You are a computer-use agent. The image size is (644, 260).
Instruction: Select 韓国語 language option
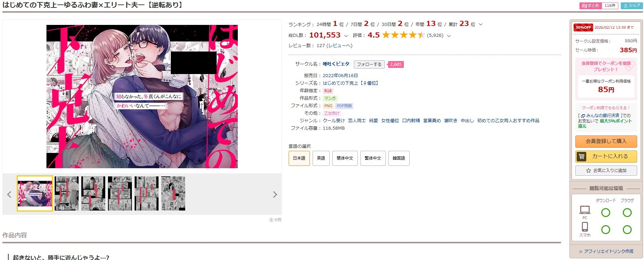click(399, 158)
